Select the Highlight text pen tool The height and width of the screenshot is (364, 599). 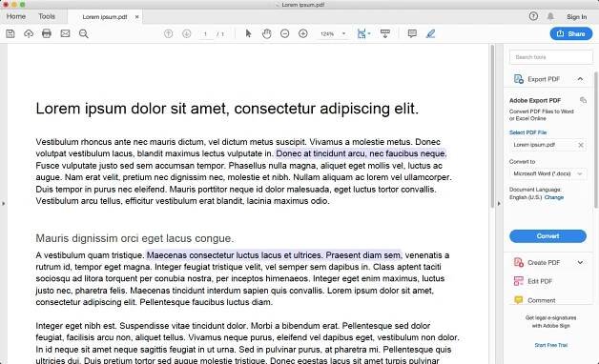pyautogui.click(x=430, y=33)
